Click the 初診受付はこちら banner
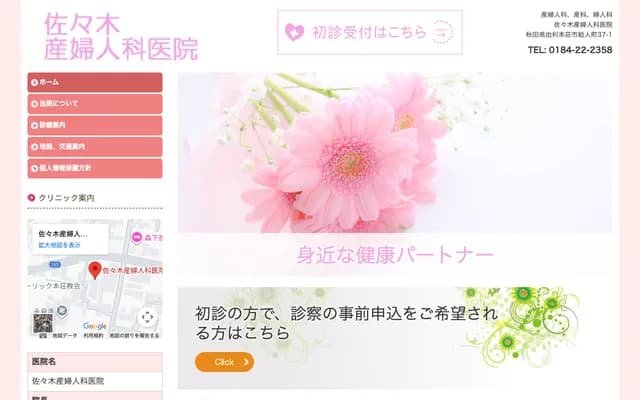 (x=370, y=32)
